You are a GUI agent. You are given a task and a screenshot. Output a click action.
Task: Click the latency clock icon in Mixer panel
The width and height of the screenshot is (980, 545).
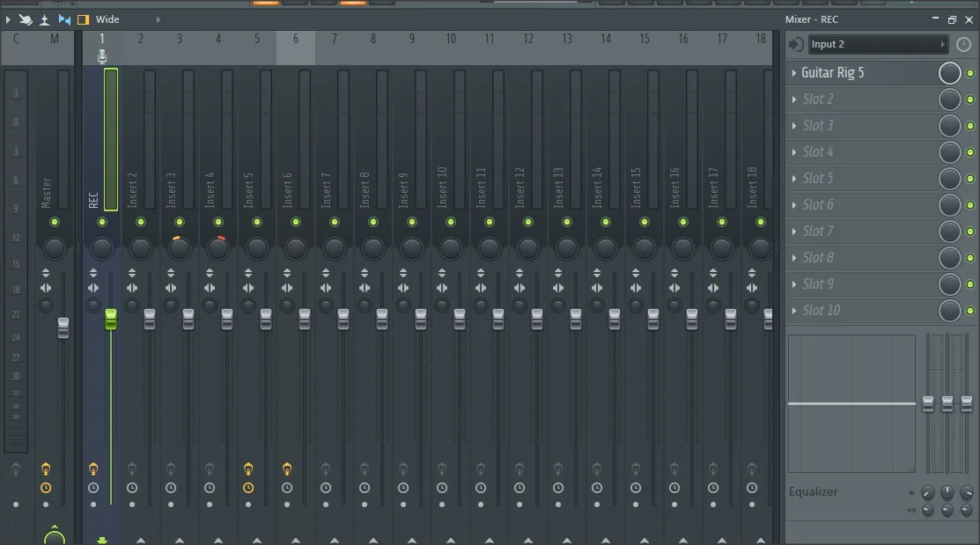coord(963,44)
